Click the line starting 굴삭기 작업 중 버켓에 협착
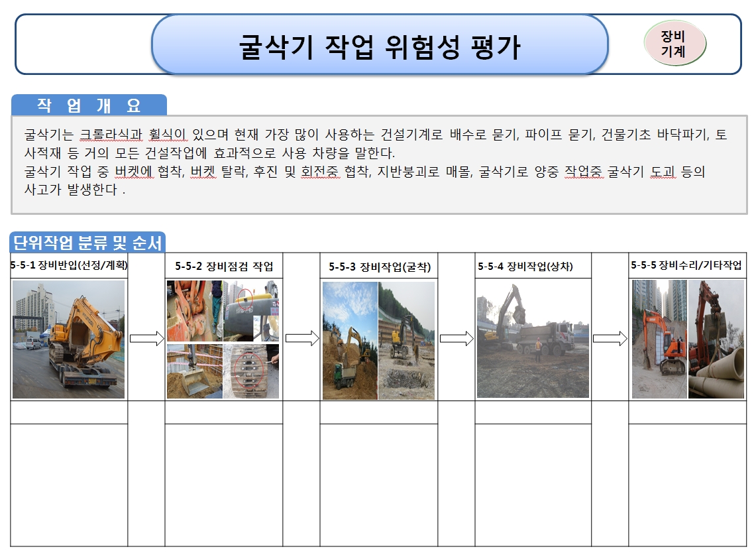Image resolution: width=756 pixels, height=557 pixels. click(365, 171)
